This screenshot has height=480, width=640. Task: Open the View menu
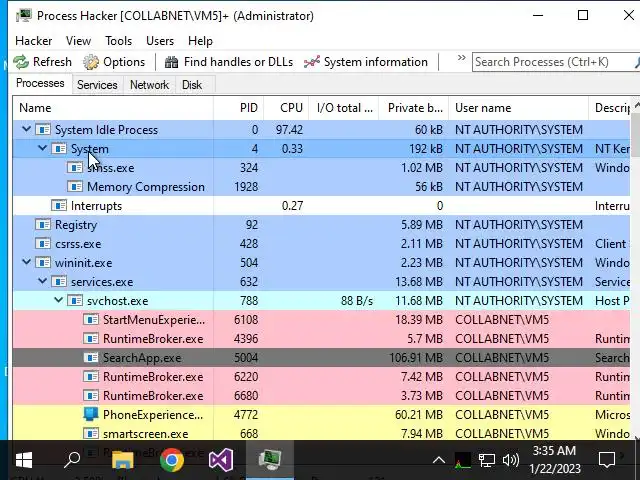78,41
